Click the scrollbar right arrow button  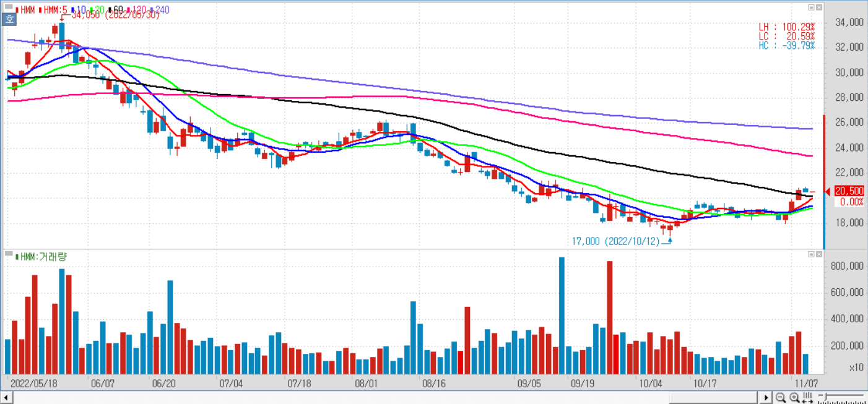766,397
